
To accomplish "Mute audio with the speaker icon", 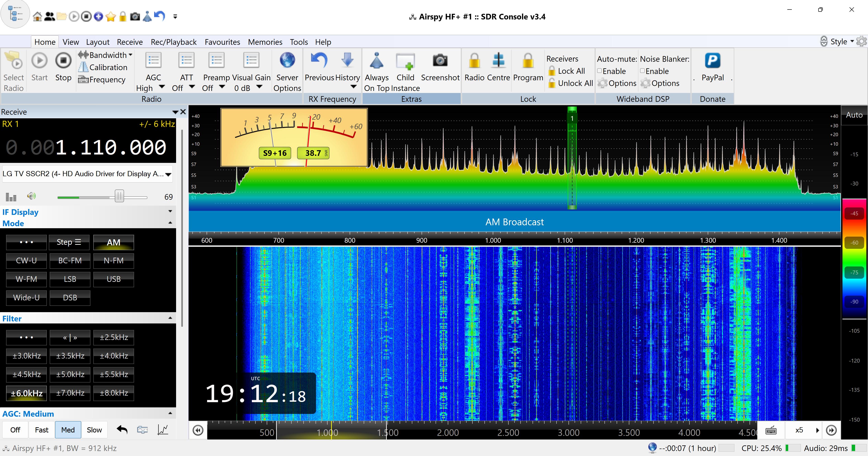I will click(31, 196).
